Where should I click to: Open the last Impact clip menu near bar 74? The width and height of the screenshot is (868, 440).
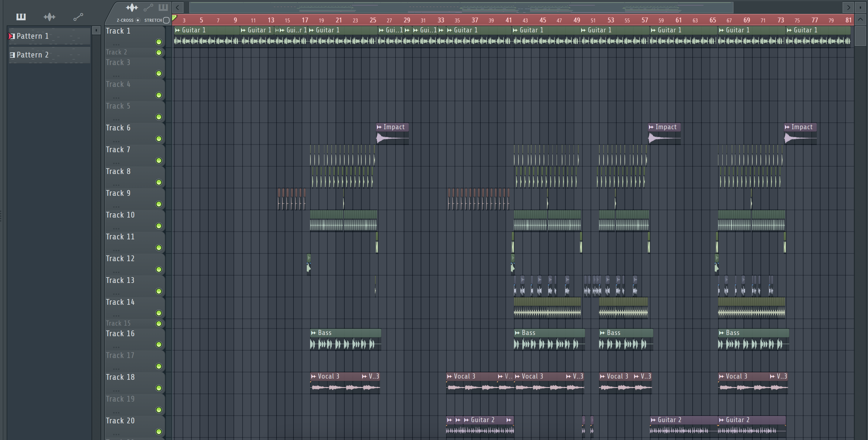[x=787, y=127]
